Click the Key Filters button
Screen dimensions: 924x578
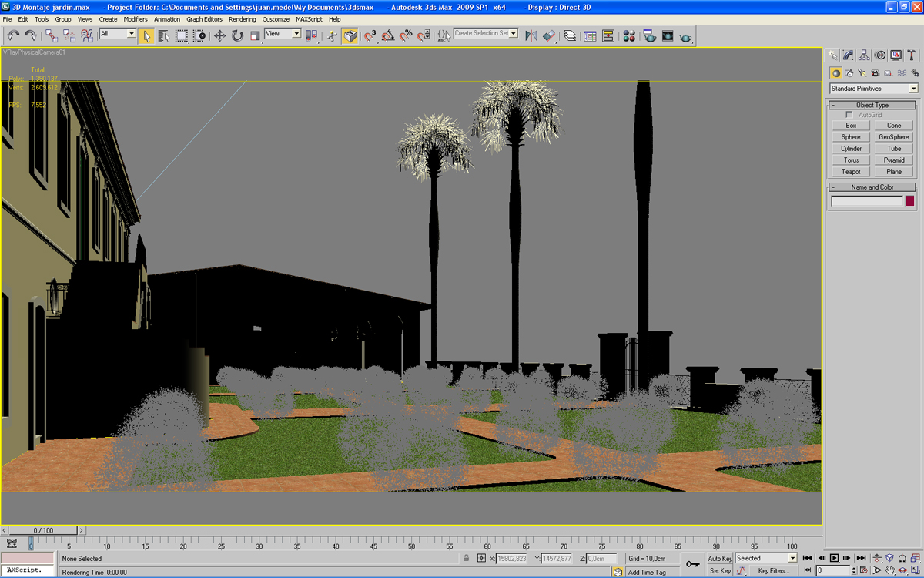(x=774, y=571)
